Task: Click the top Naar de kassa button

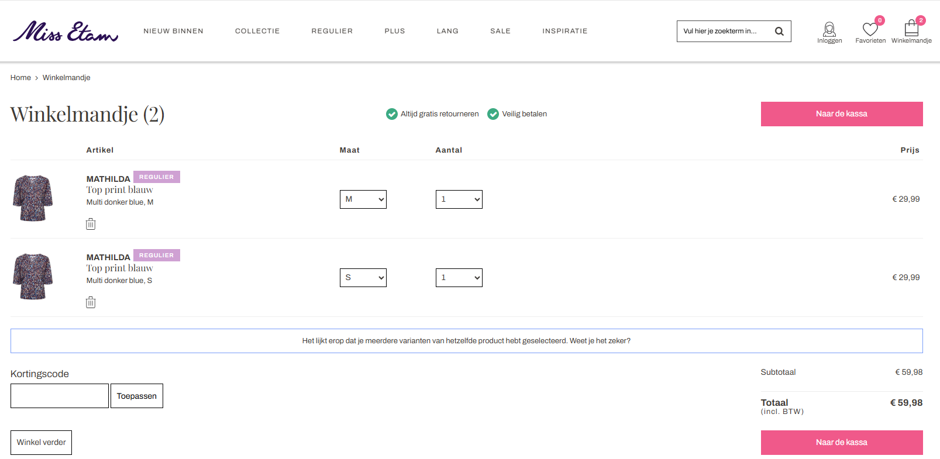Action: pyautogui.click(x=842, y=114)
